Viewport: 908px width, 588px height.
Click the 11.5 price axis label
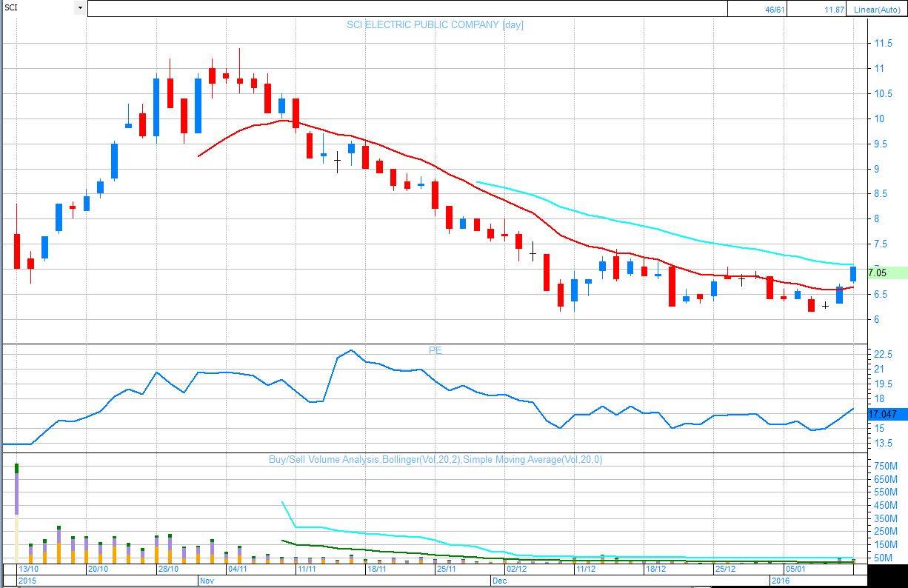(x=883, y=44)
